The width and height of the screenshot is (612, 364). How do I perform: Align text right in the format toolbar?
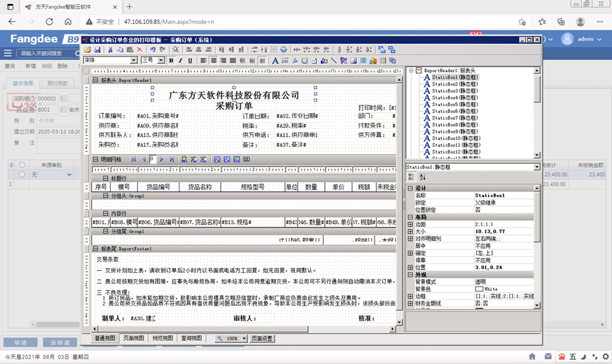223,60
